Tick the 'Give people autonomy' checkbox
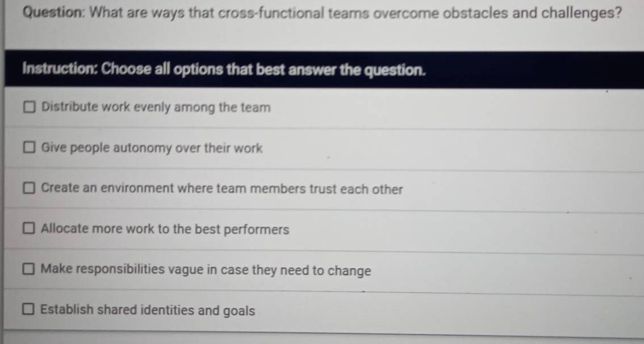Image resolution: width=644 pixels, height=344 pixels. [x=29, y=148]
